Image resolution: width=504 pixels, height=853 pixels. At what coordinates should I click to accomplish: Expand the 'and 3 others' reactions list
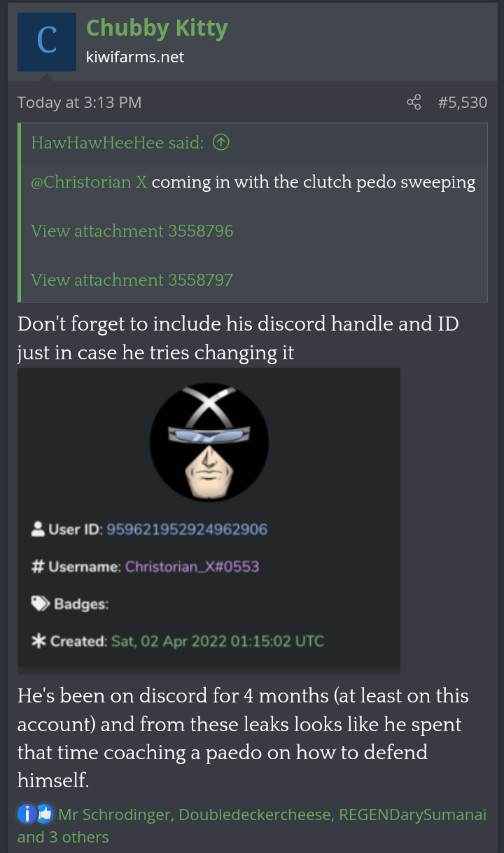[63, 837]
